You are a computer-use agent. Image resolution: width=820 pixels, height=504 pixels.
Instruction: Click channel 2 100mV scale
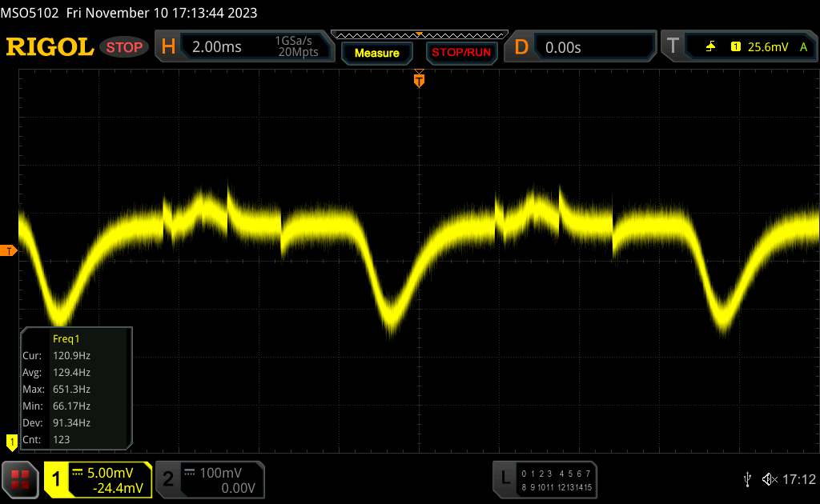[x=220, y=473]
